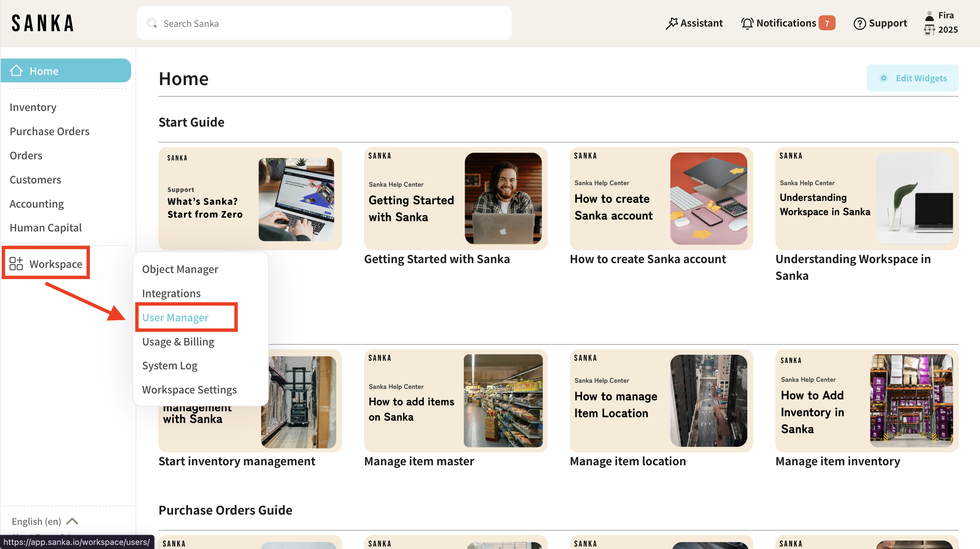The width and height of the screenshot is (980, 549).
Task: Click the SANKA logo
Action: [x=43, y=23]
